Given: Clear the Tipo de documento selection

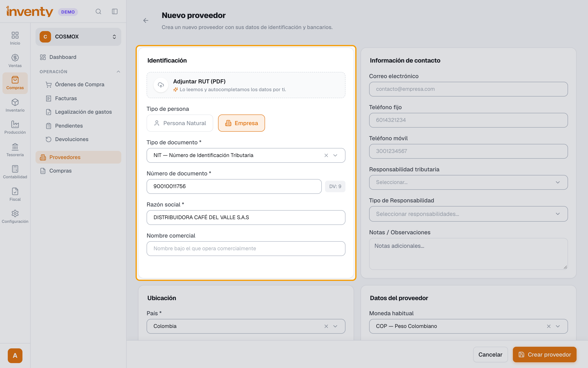Looking at the screenshot, I should [326, 155].
